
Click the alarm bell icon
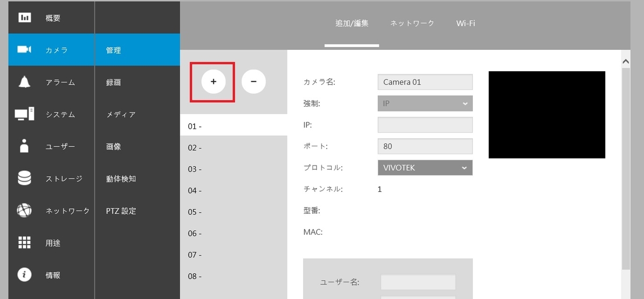click(x=25, y=82)
